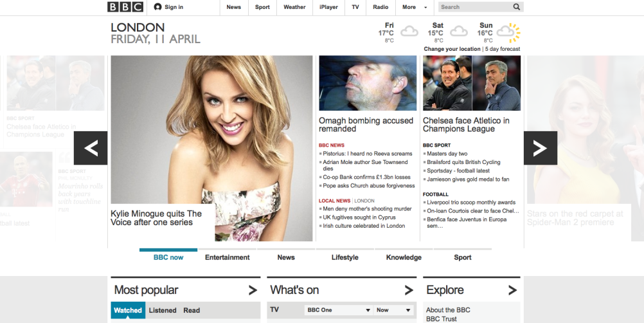644x323 pixels.
Task: Open About the BBC link
Action: (448, 310)
